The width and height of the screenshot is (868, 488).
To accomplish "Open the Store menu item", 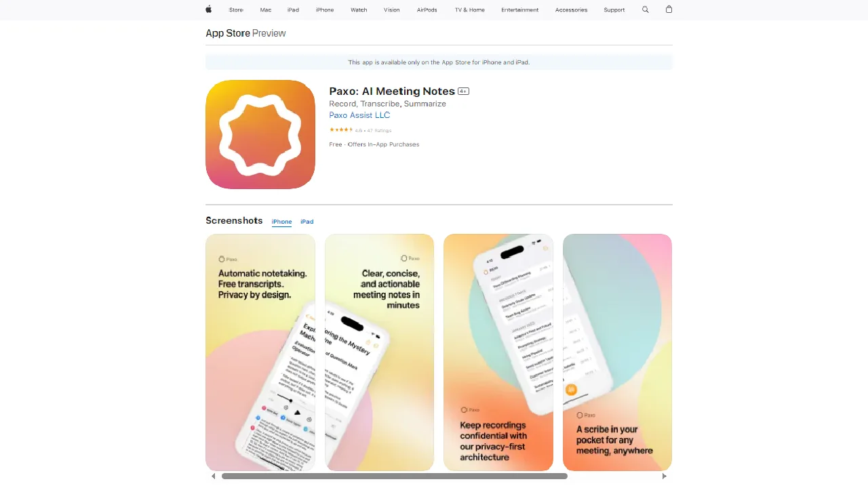I will pyautogui.click(x=236, y=10).
